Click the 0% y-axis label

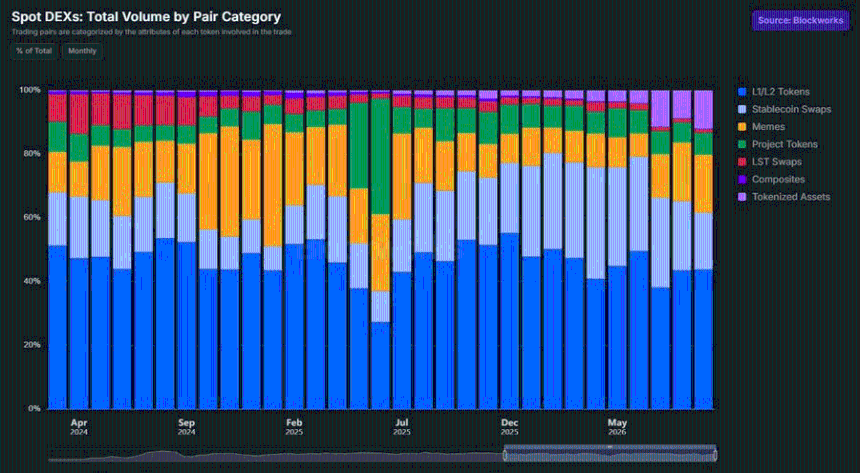[34, 408]
